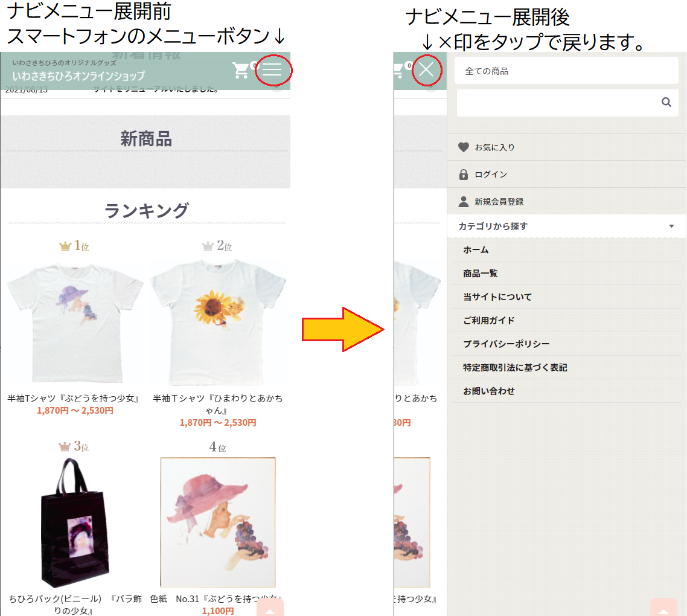Viewport: 687px width, 616px height.
Task: Open the shopping cart beside the hamburger button
Action: [x=240, y=70]
